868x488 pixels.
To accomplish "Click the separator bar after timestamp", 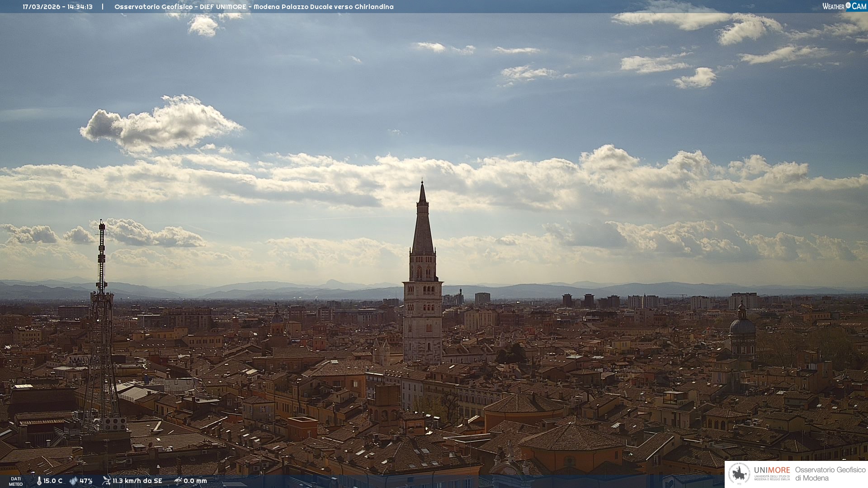I will 103,7.
